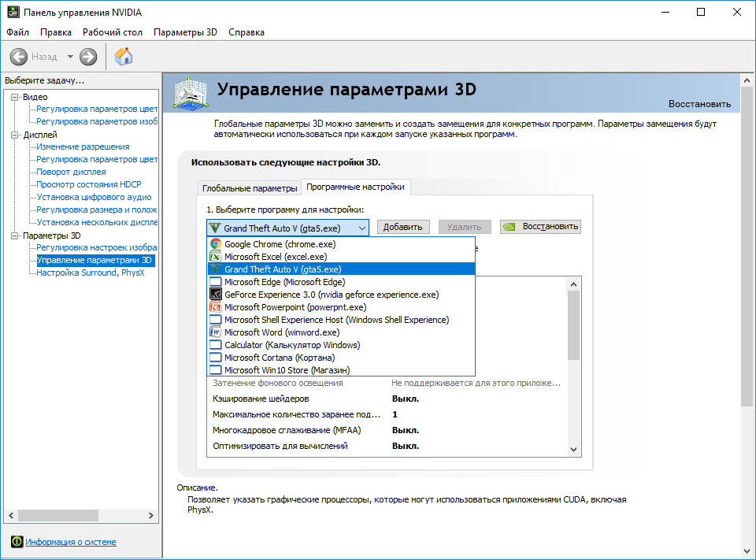
Task: Select the Программные настройки tab
Action: [x=355, y=187]
